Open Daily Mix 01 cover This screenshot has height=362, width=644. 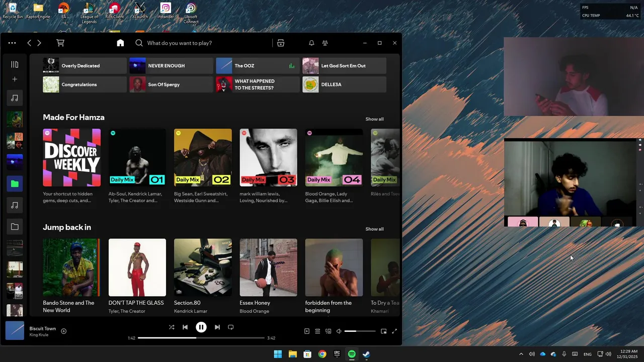tap(137, 157)
